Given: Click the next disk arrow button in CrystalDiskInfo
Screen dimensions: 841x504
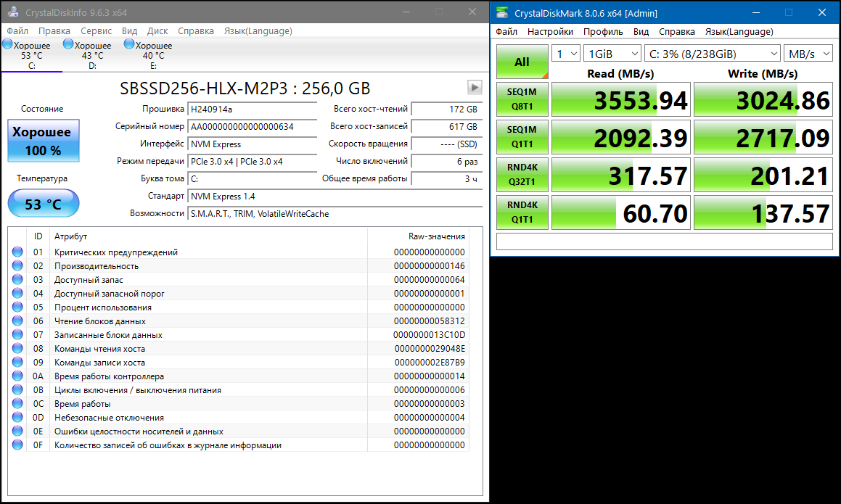Looking at the screenshot, I should pos(475,87).
